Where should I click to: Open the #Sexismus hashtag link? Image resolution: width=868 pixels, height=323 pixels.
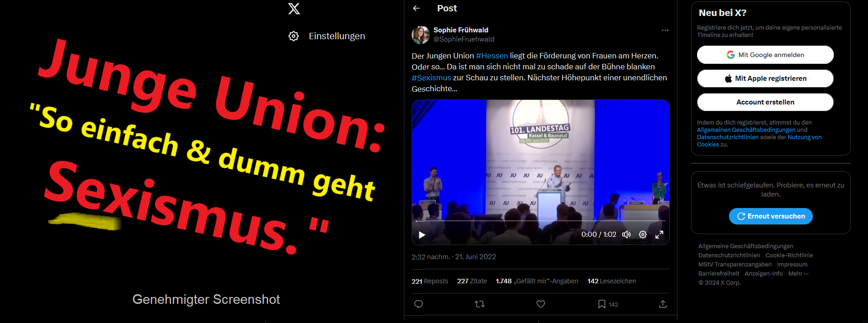tap(431, 78)
